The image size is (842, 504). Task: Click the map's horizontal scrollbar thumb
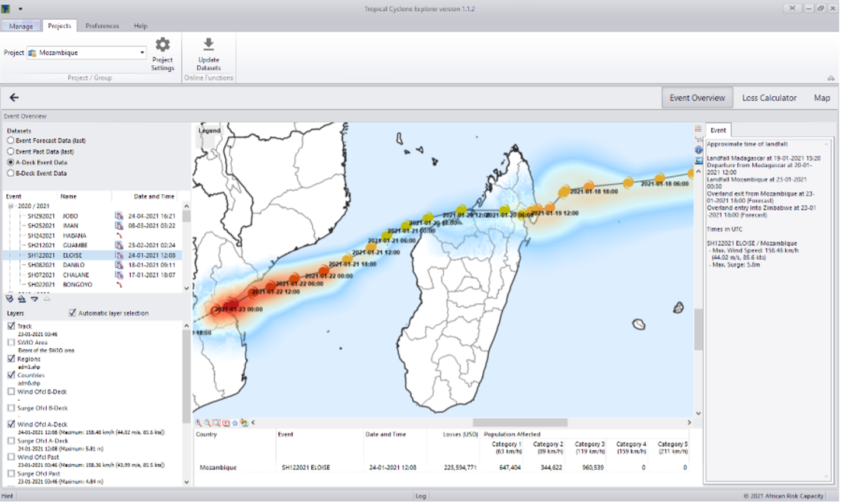pos(520,422)
